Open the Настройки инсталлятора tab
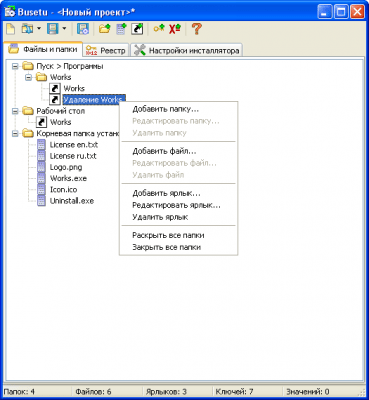369x400 pixels. [187, 50]
